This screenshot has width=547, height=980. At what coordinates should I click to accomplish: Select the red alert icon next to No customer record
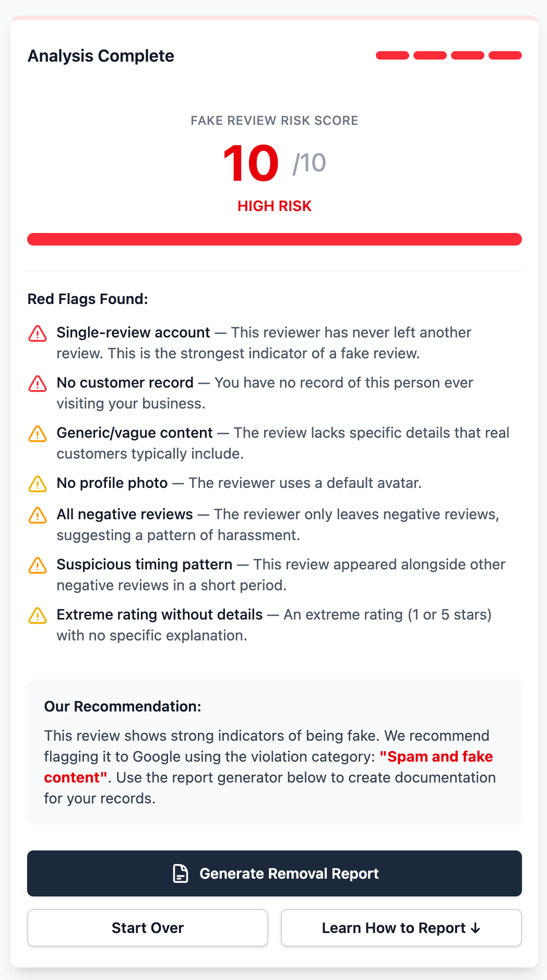(x=38, y=383)
